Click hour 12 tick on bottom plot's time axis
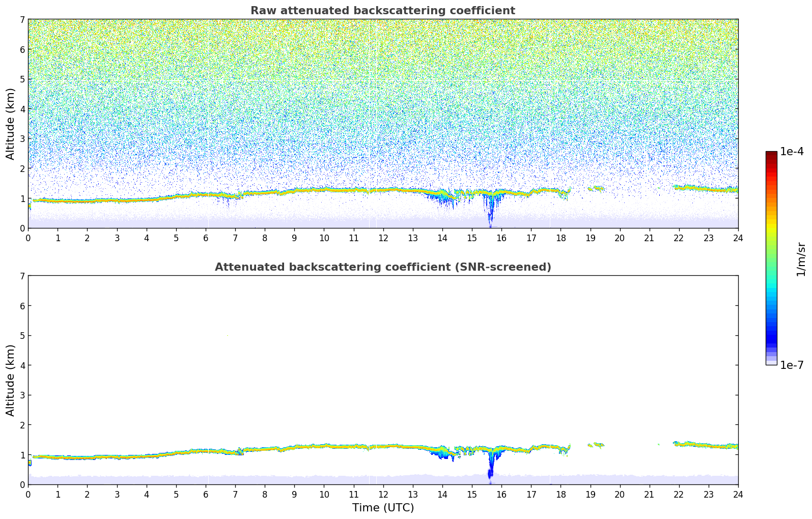812x519 pixels. tap(383, 494)
